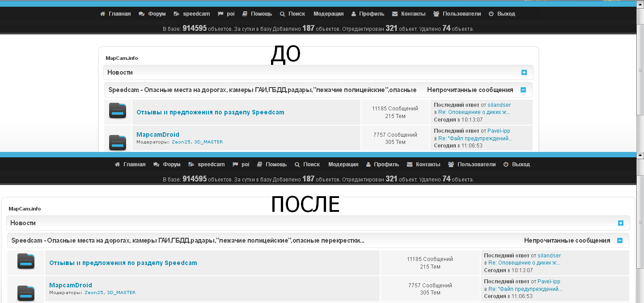This screenshot has height=303, width=644.
Task: Click the 914595 object count in the ДО view
Action: (195, 29)
